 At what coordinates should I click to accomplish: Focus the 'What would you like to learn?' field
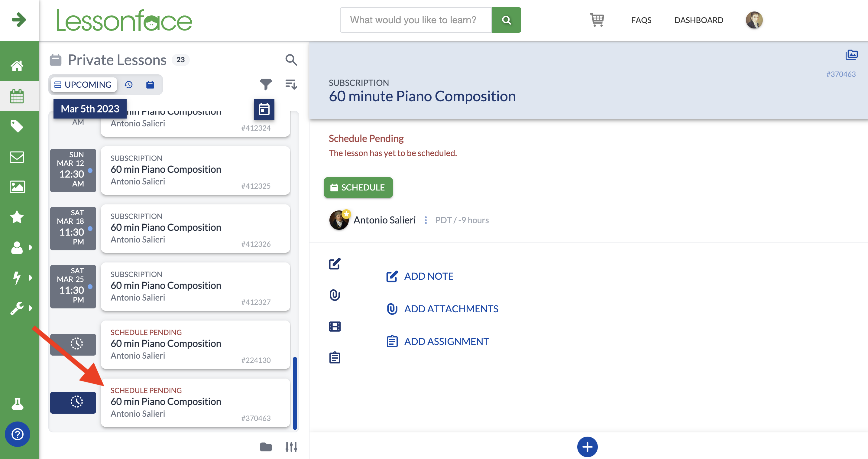pyautogui.click(x=416, y=20)
